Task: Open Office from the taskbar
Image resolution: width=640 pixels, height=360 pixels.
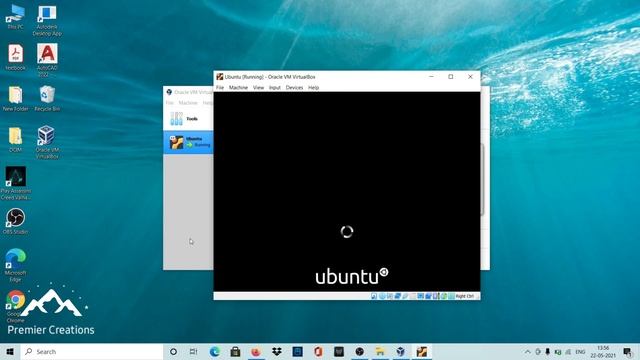Action: (x=318, y=351)
